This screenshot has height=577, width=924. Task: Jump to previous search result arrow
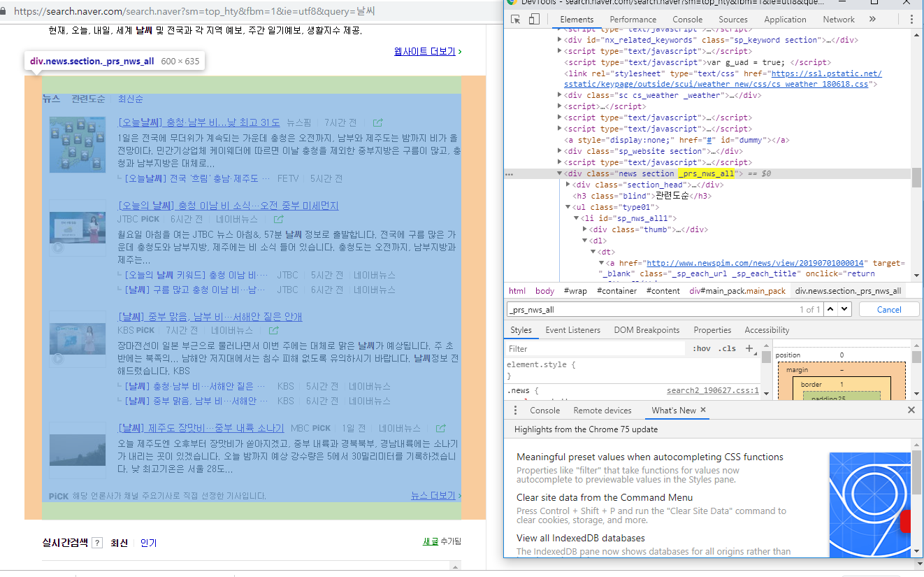tap(831, 309)
